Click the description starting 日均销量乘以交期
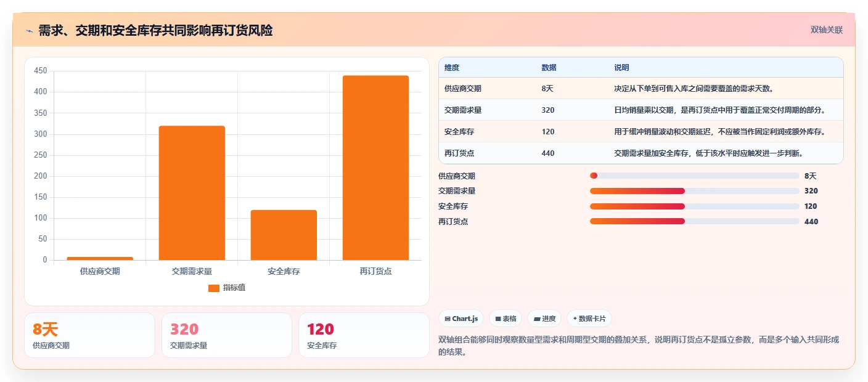Viewport: 868px width, 382px height. pos(719,110)
